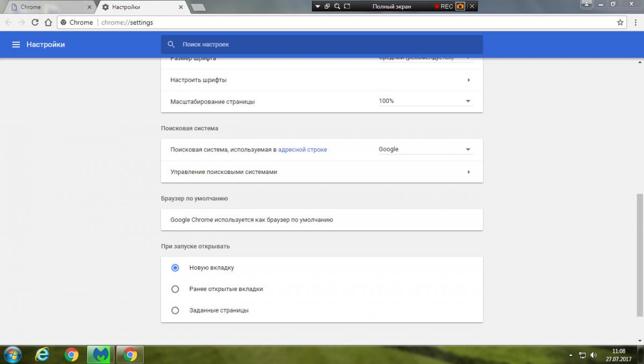Screen dimensions: 644x364
Task: Click the home icon in the toolbar
Action: (x=48, y=23)
